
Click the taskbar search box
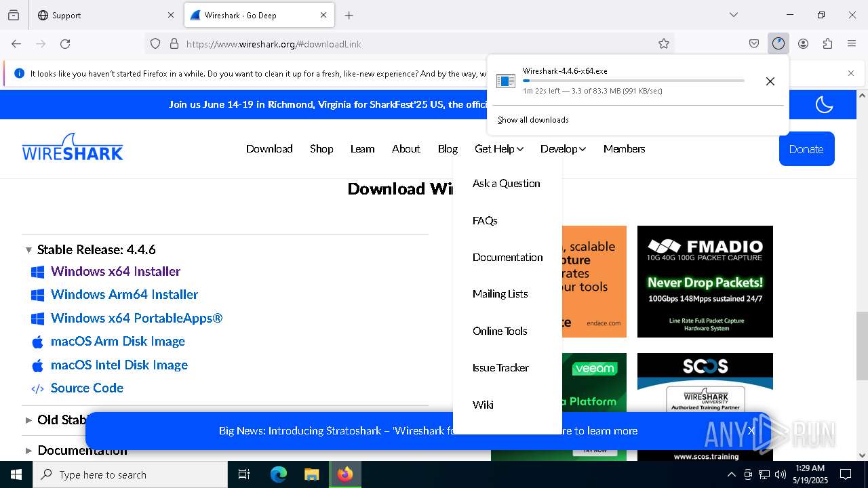[x=130, y=474]
